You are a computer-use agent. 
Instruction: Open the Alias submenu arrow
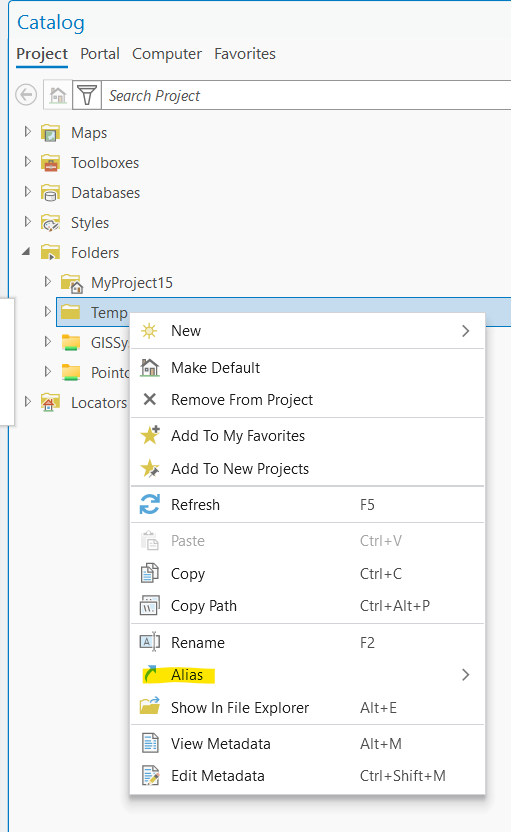coord(465,675)
